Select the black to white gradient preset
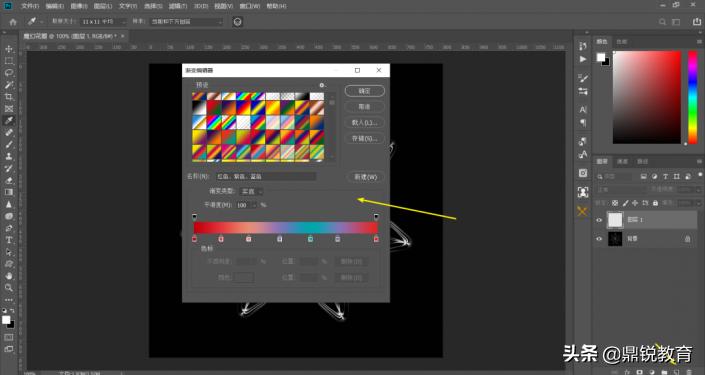The width and height of the screenshot is (705, 375). click(199, 108)
